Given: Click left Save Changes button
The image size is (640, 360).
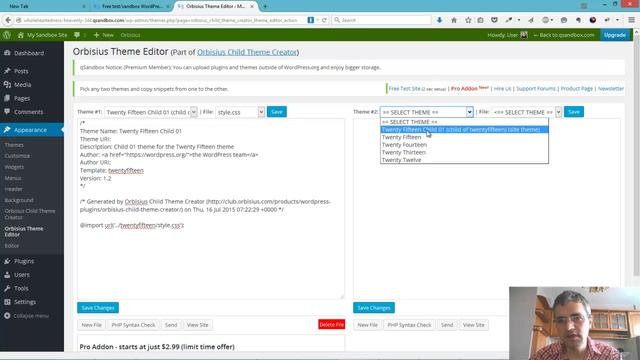Looking at the screenshot, I should click(98, 308).
